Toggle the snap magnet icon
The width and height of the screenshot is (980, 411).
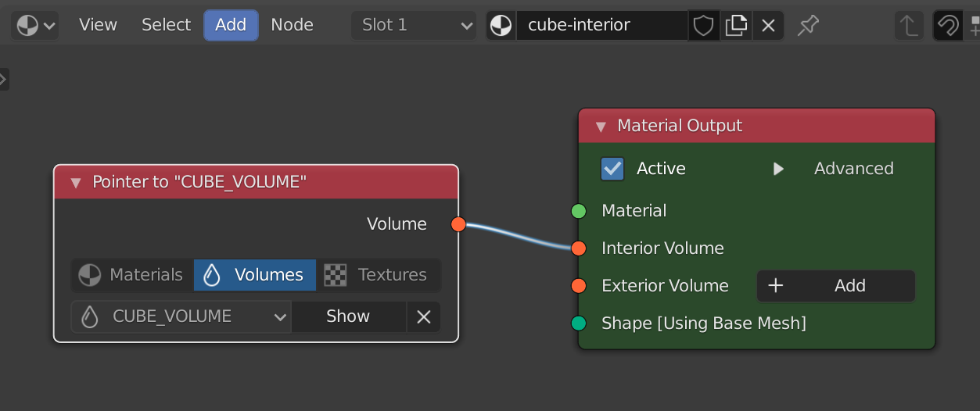coord(948,26)
